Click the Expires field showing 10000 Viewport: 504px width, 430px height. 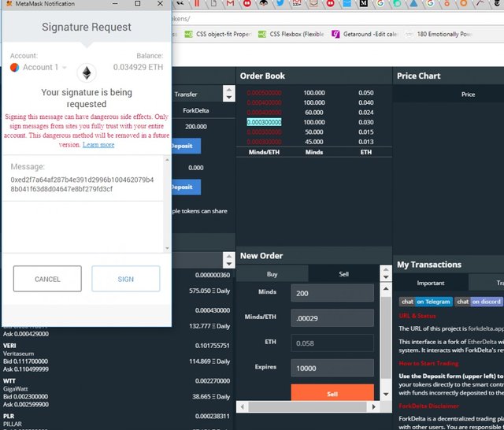pos(332,368)
